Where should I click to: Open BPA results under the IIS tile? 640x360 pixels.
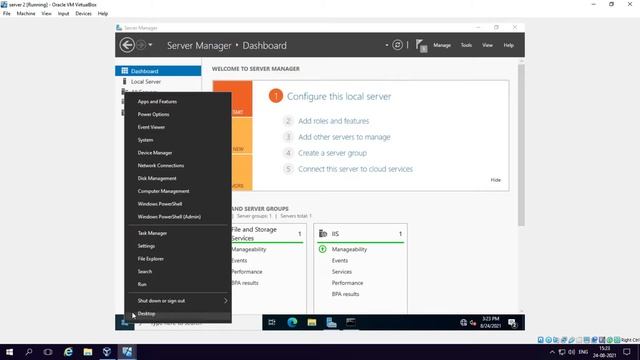click(345, 294)
